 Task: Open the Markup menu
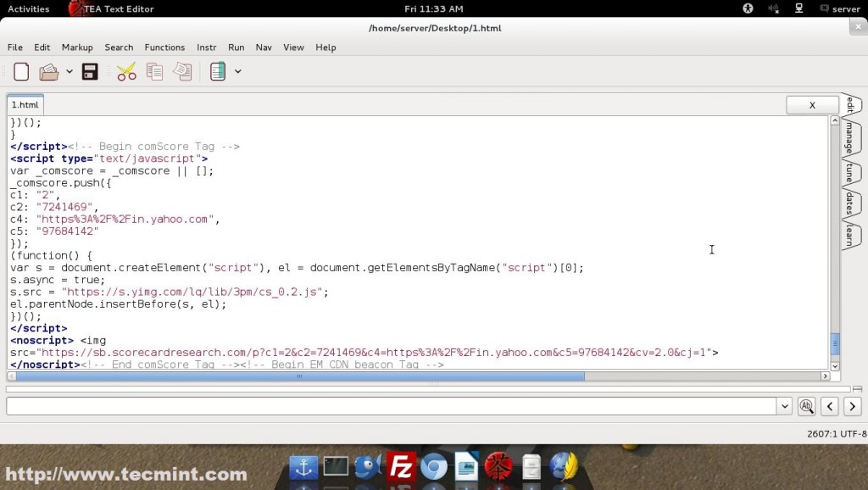pyautogui.click(x=77, y=47)
